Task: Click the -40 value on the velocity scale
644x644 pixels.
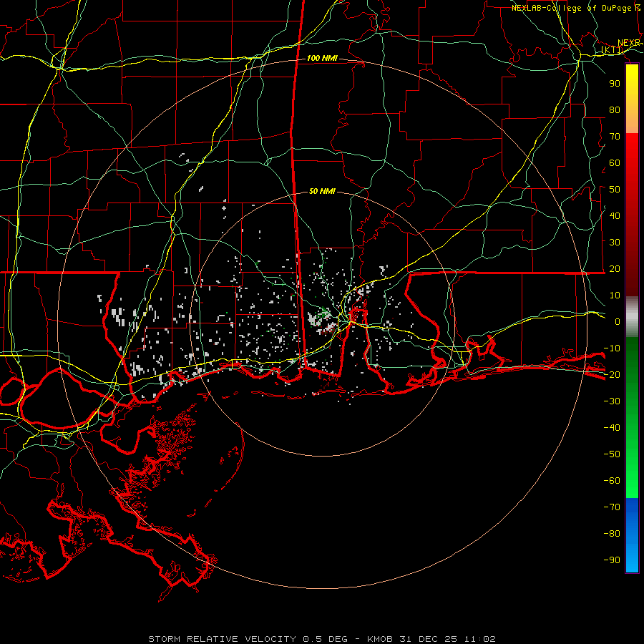Action: (612, 428)
